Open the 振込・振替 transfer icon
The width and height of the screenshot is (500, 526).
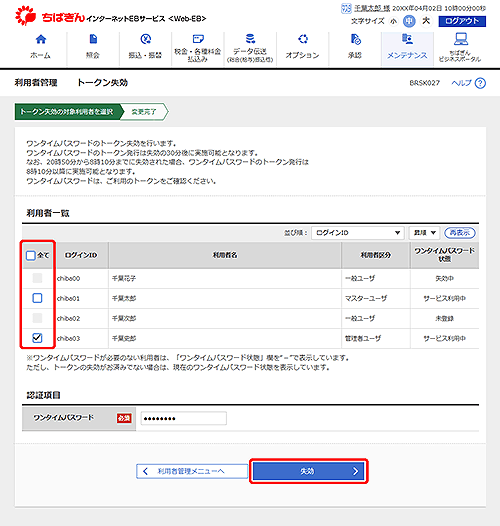click(145, 39)
